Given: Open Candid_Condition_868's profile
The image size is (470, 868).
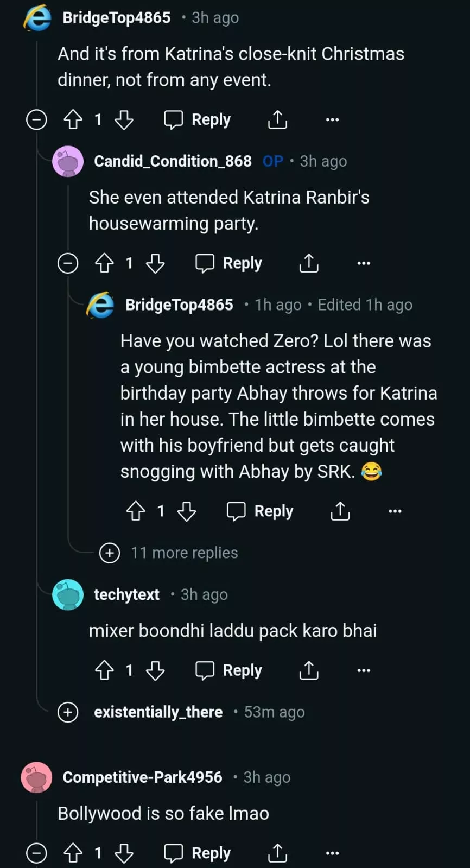Looking at the screenshot, I should (x=173, y=161).
